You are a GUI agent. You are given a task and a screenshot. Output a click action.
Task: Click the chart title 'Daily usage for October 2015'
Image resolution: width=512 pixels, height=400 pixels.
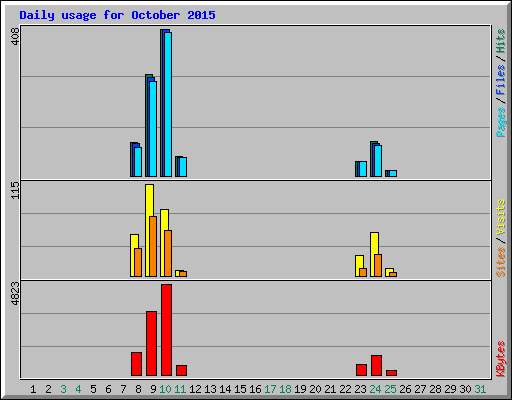(x=117, y=15)
